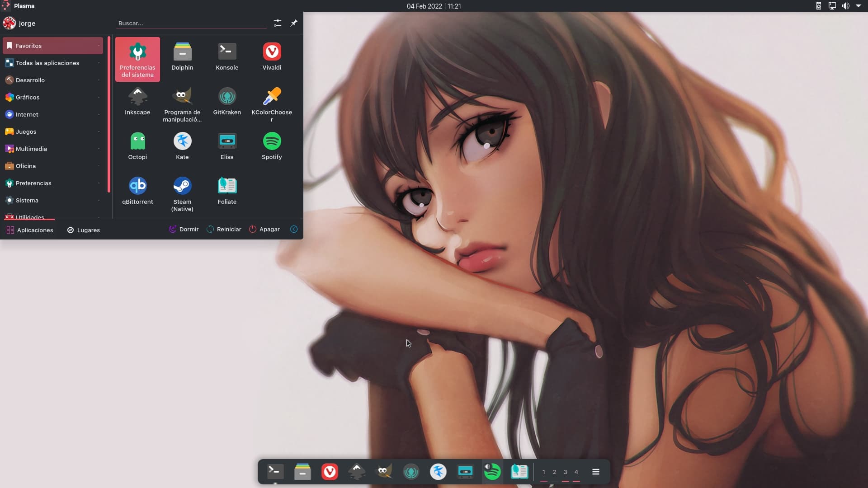Switch to virtual desktop 2

pos(555,472)
